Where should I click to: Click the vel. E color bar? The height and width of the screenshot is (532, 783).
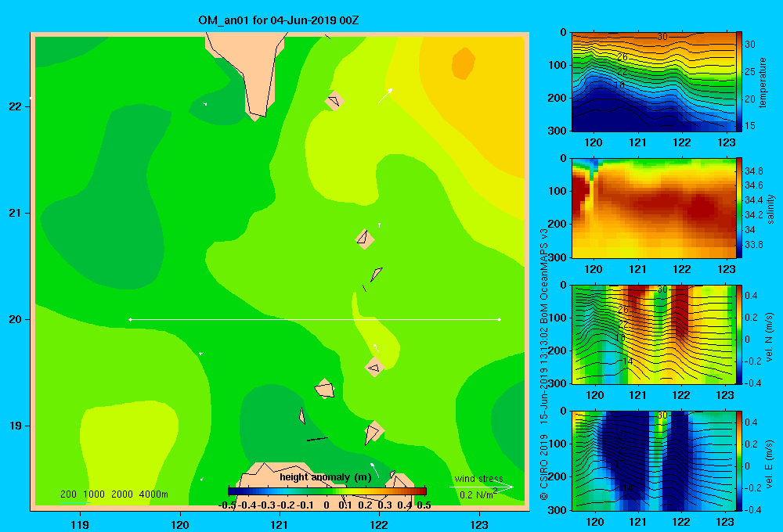739,461
